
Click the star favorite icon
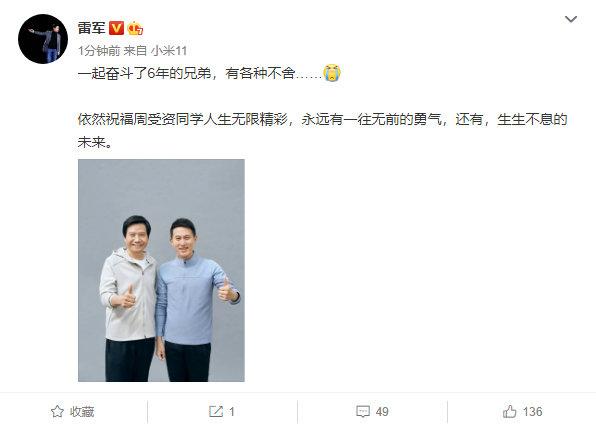click(57, 411)
